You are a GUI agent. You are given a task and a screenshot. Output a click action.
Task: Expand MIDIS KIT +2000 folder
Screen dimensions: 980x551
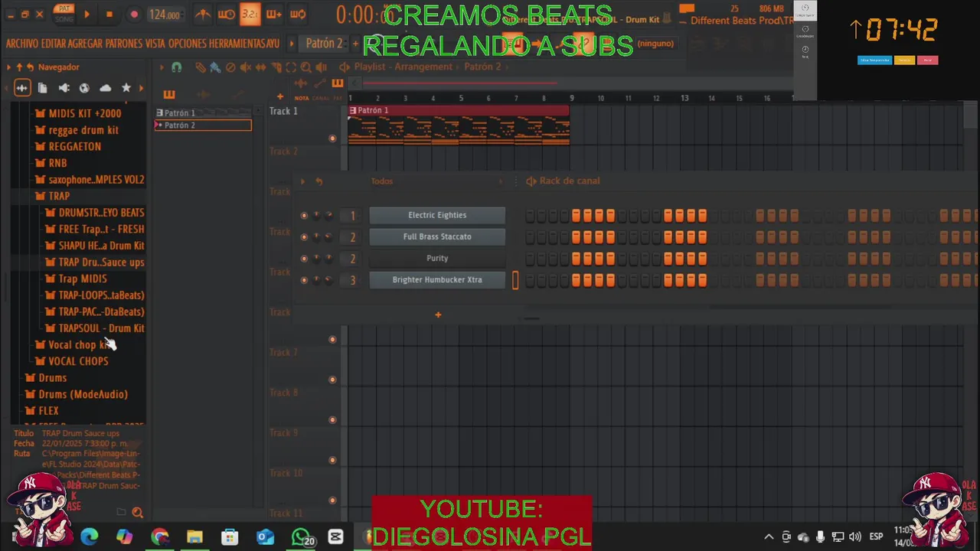[x=77, y=113]
